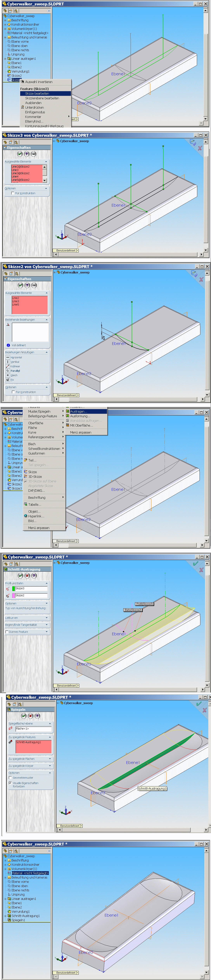Image resolution: width=211 pixels, height=980 pixels.
Task: Open Referenzgeometrie submenu
Action: pyautogui.click(x=44, y=437)
